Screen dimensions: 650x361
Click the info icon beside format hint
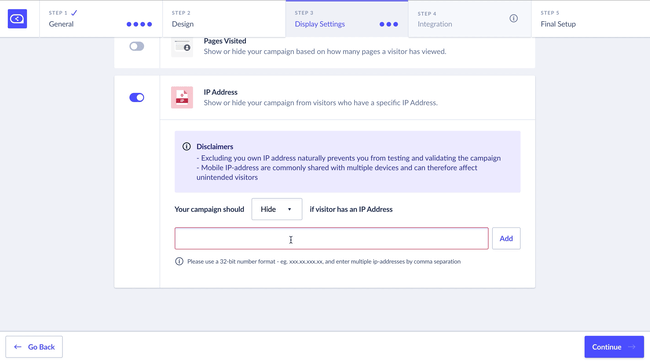click(179, 261)
